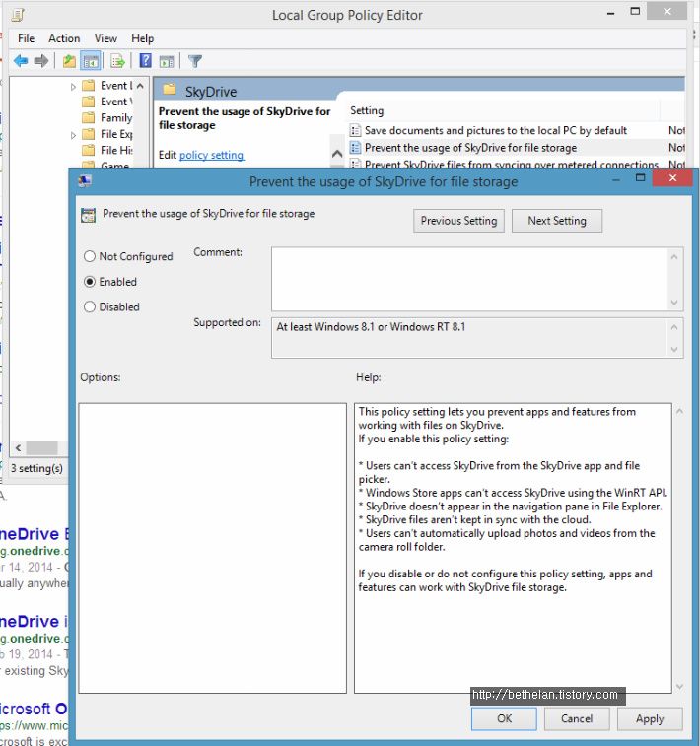Open the File menu

click(27, 38)
